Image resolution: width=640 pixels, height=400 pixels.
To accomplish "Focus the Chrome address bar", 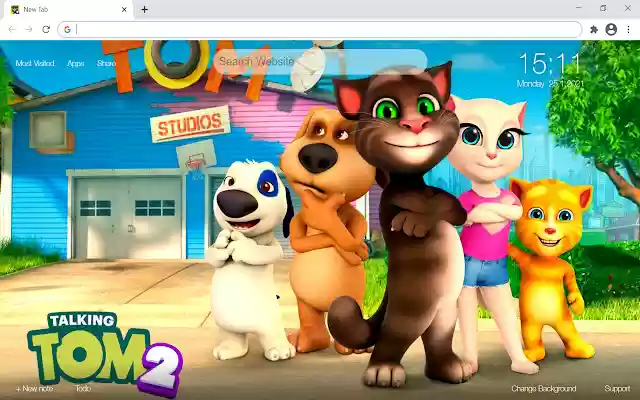I will coord(320,29).
